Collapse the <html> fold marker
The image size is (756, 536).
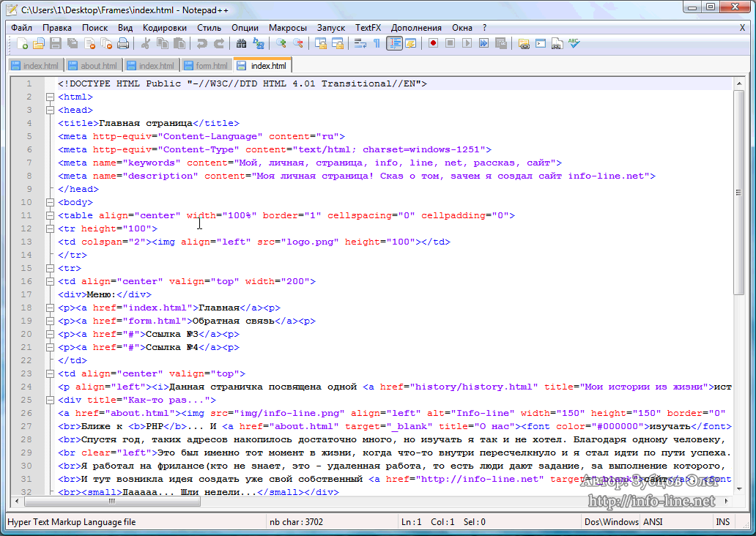pyautogui.click(x=50, y=97)
